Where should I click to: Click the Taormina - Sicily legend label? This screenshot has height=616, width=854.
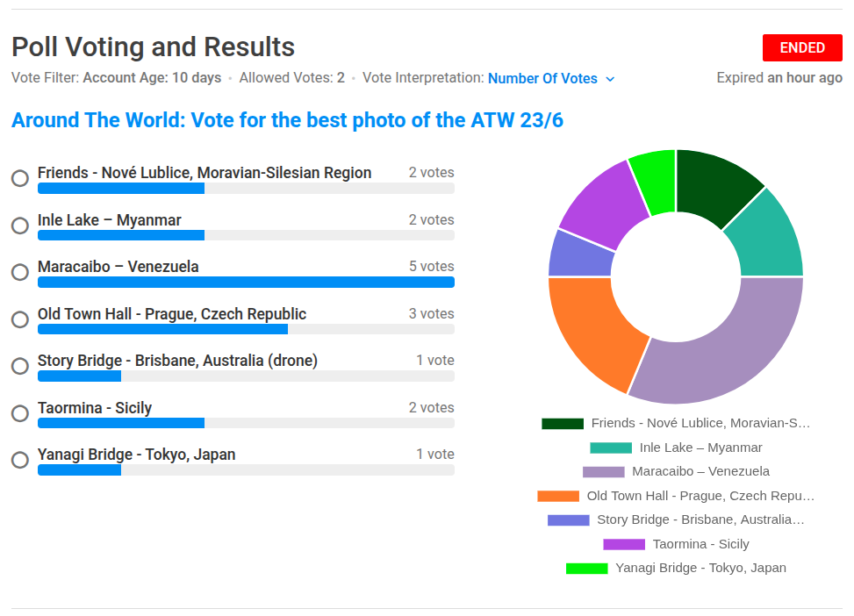click(x=700, y=544)
